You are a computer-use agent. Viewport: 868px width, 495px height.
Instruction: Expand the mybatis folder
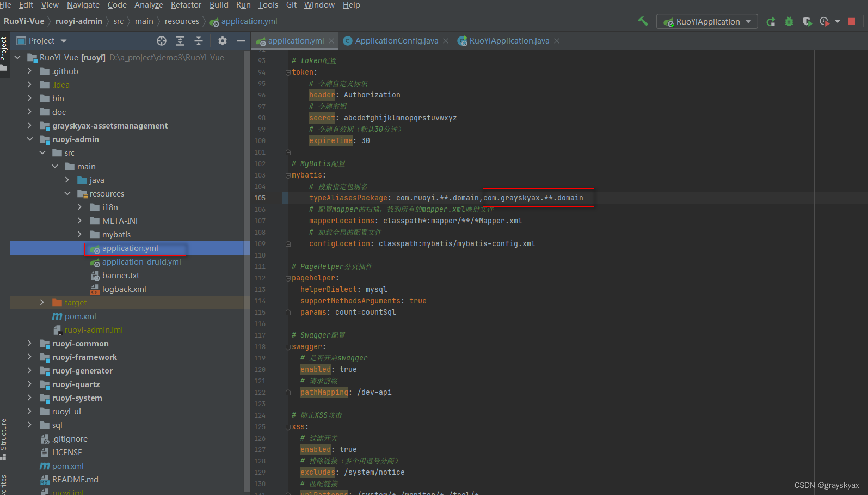click(x=79, y=234)
